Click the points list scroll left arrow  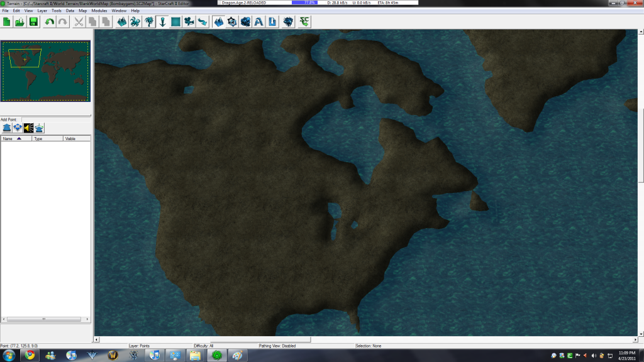point(4,319)
